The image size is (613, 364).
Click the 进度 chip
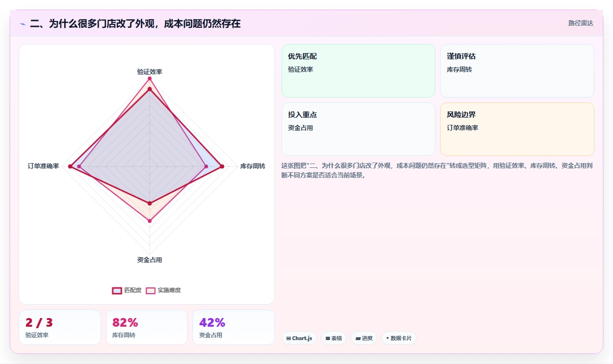point(364,338)
